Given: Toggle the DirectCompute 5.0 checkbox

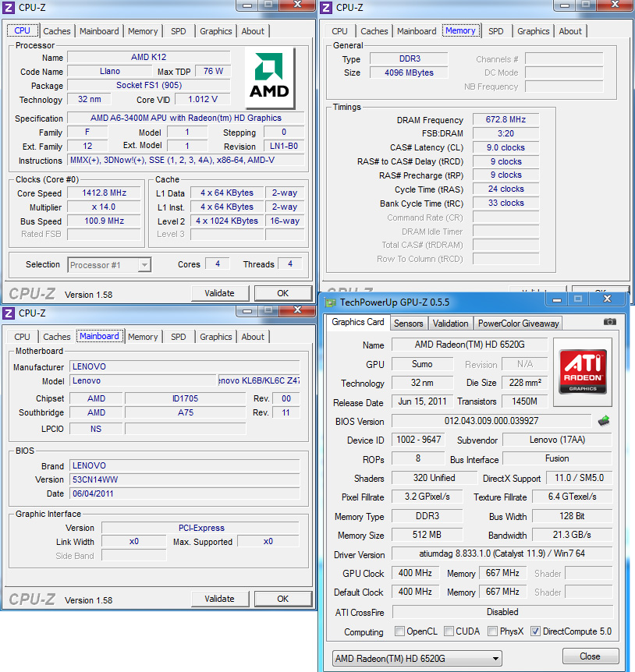Looking at the screenshot, I should click(535, 631).
